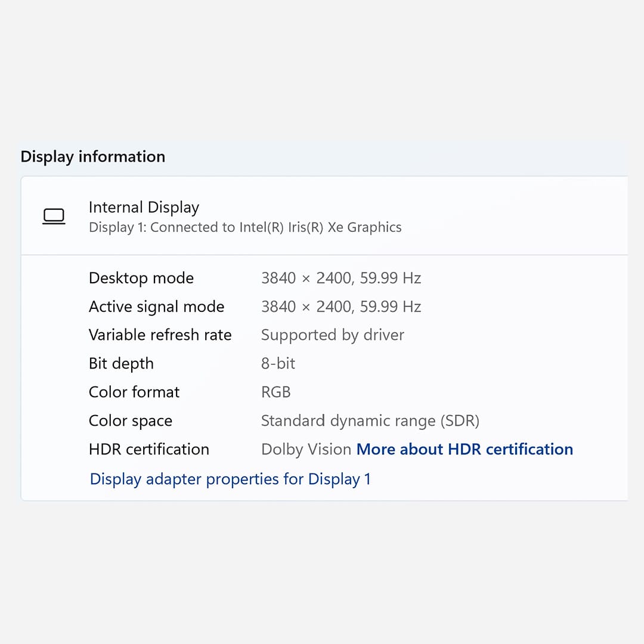Viewport: 644px width, 644px height.
Task: Click the 'Bit depth' label
Action: tap(121, 363)
